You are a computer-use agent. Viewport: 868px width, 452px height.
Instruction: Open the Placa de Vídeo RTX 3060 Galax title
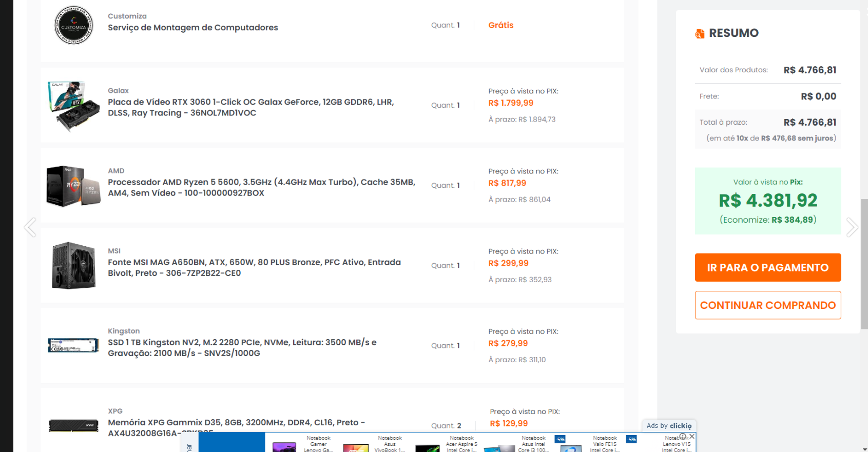tap(251, 107)
